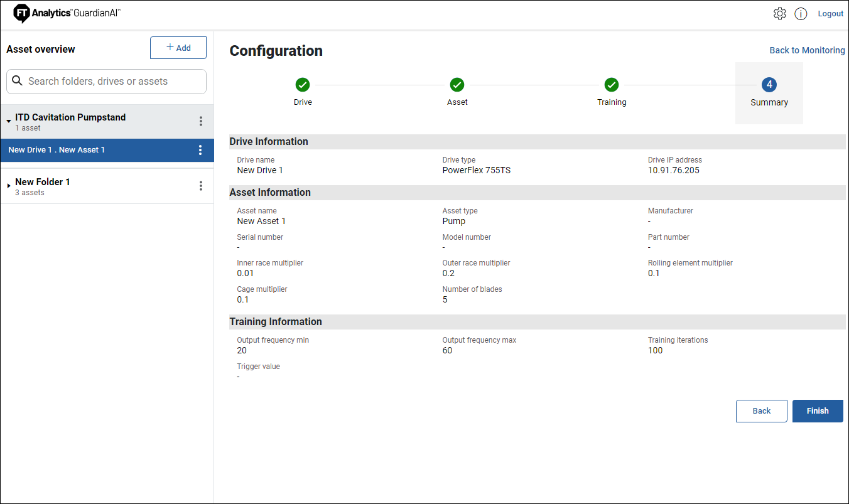The width and height of the screenshot is (849, 504).
Task: Click the Add button
Action: (x=178, y=48)
